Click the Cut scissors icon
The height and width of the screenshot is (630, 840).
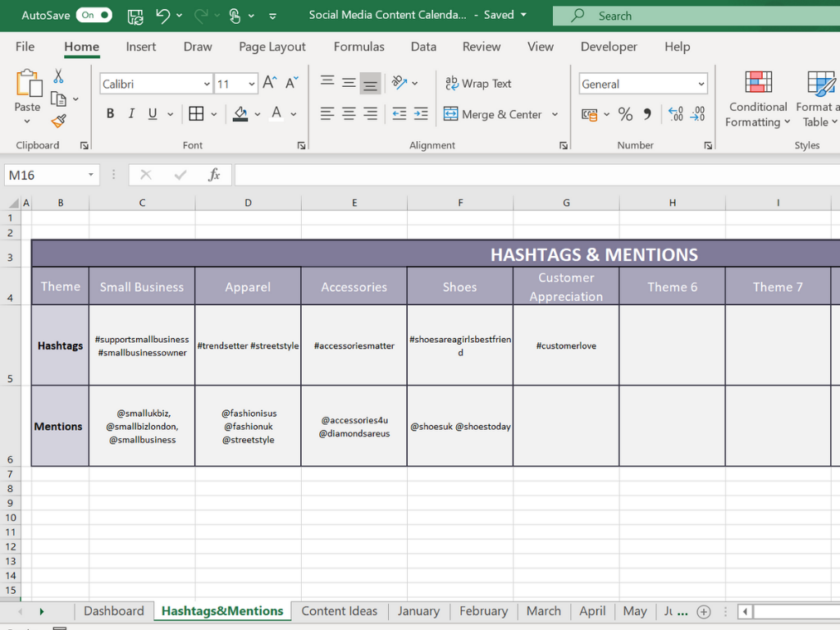(x=58, y=76)
